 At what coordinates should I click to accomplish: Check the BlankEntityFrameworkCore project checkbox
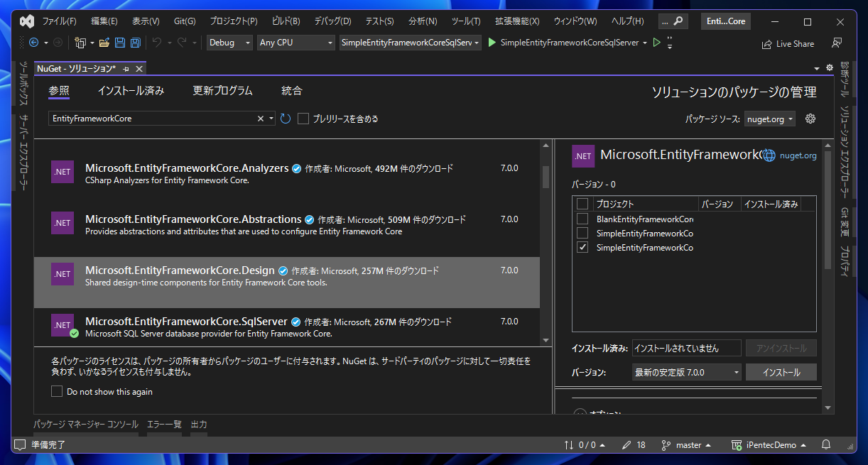(582, 219)
